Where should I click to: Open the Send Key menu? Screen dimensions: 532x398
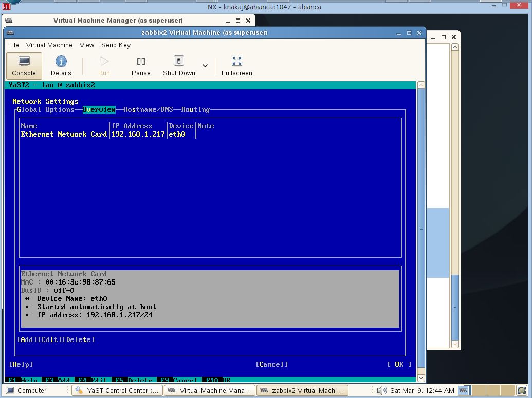point(116,45)
